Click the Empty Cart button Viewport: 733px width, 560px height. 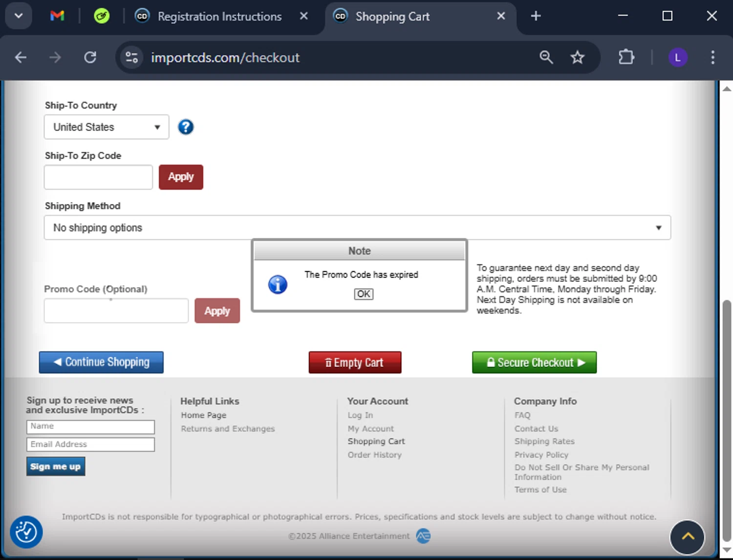tap(355, 363)
